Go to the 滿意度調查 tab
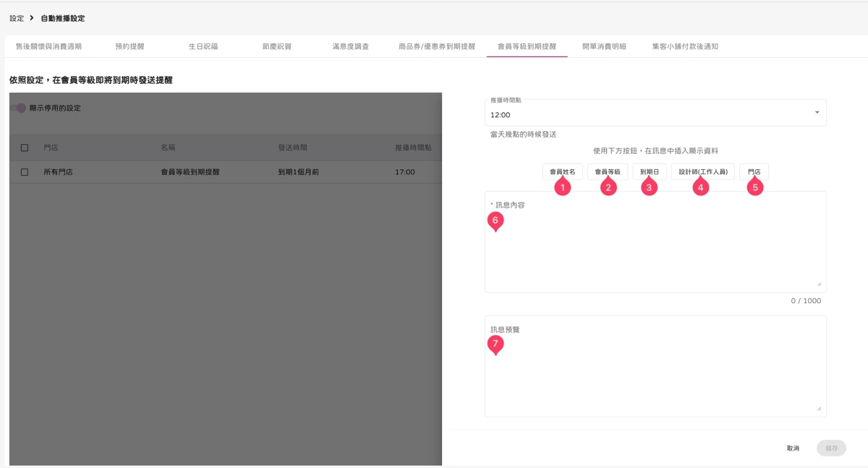This screenshot has width=868, height=468. [x=351, y=46]
